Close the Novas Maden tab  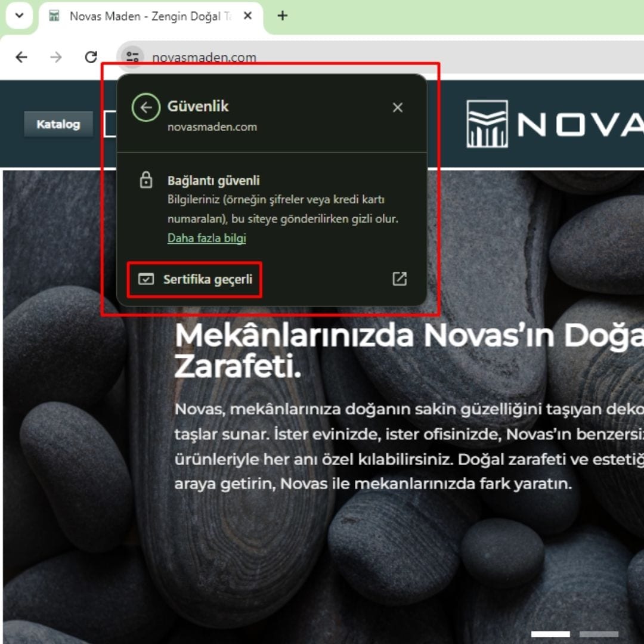click(x=247, y=16)
